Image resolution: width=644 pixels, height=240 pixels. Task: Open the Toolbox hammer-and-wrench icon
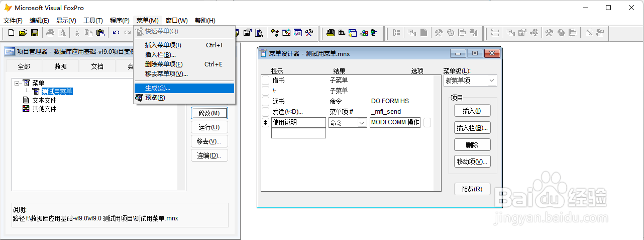click(x=309, y=33)
